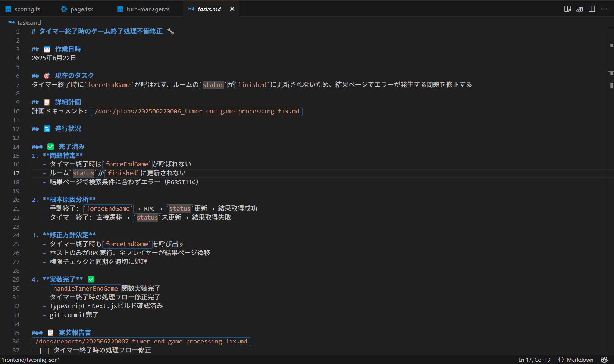Click 'frontend/tsconfig.json' in the status bar
The height and width of the screenshot is (364, 614).
click(30, 360)
